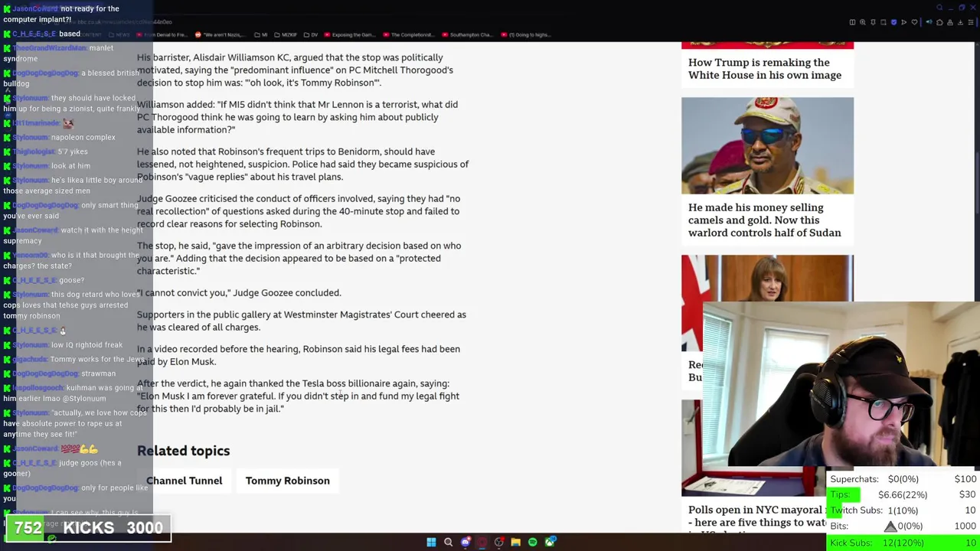Screen dimensions: 980x551
Task: Open the downloads arrow icon
Action: coord(960,22)
